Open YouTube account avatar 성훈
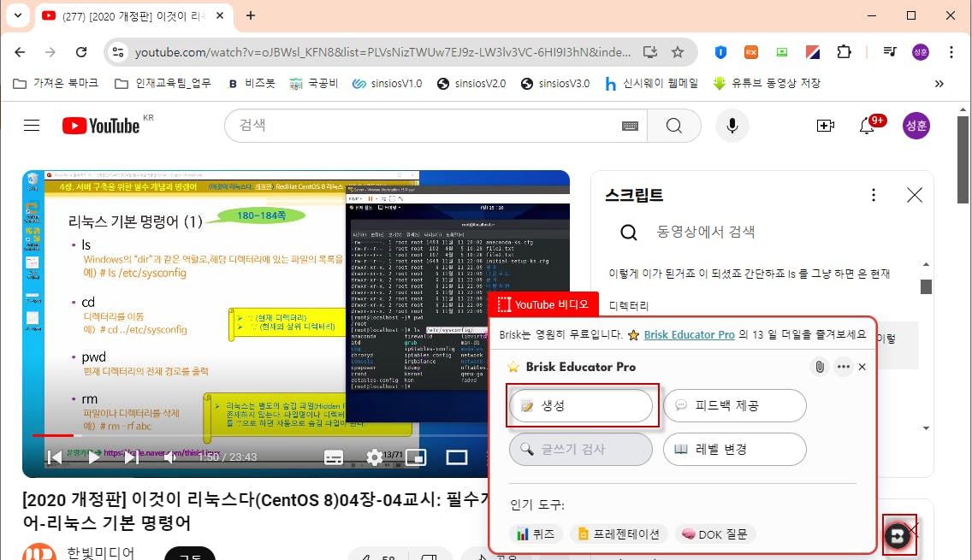The image size is (972, 560). (x=916, y=126)
